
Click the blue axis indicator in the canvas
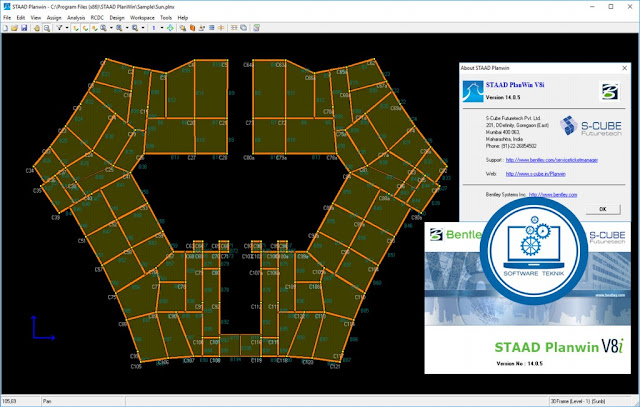(x=42, y=327)
